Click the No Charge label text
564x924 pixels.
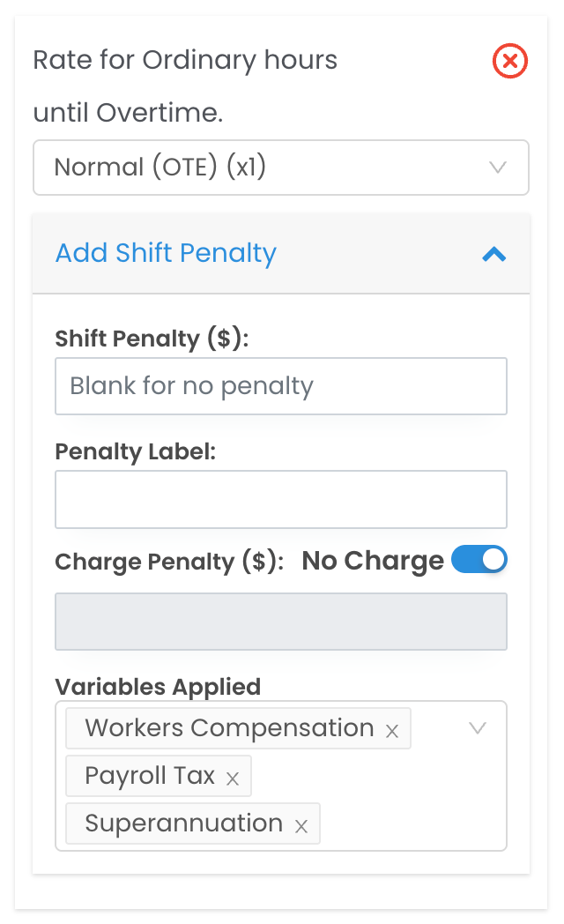point(372,562)
